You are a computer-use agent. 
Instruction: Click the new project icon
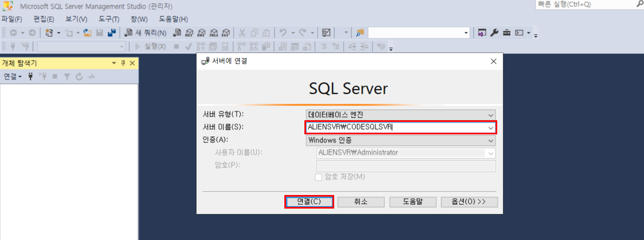tap(50, 33)
